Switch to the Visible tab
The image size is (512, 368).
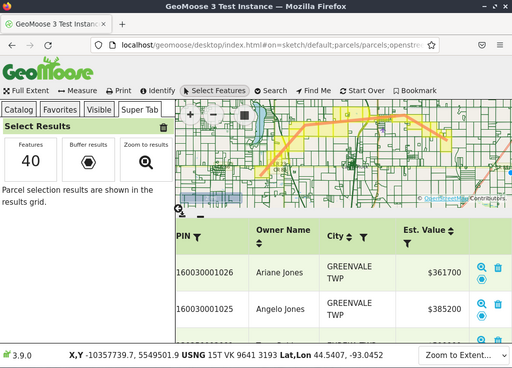[99, 110]
